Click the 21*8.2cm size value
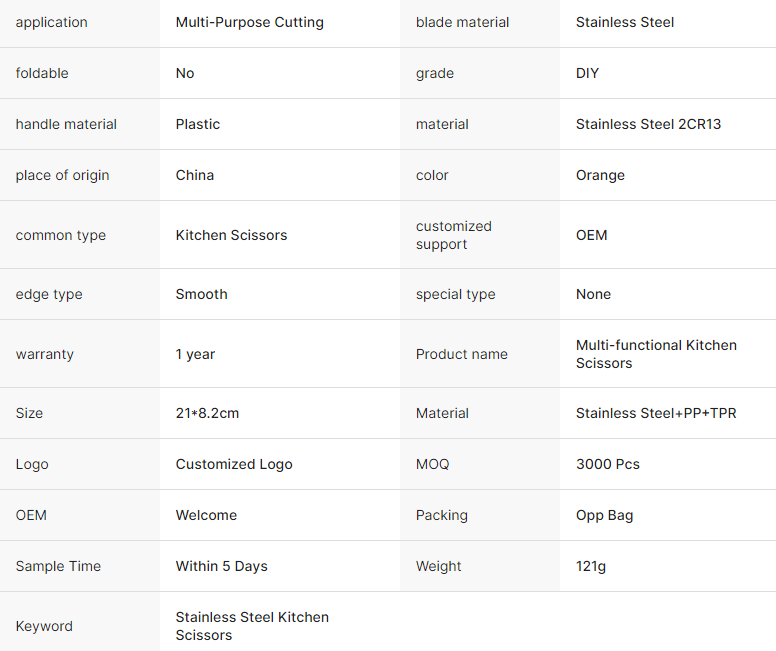The width and height of the screenshot is (776, 651). coord(207,413)
